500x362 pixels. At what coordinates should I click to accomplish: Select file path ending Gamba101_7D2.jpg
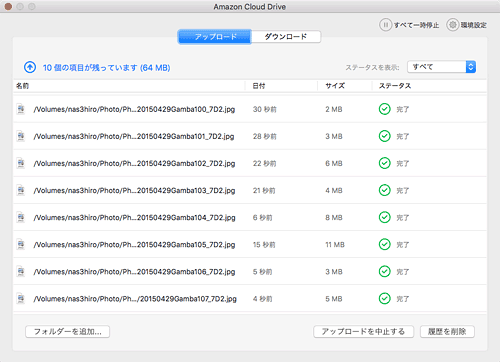coord(134,136)
